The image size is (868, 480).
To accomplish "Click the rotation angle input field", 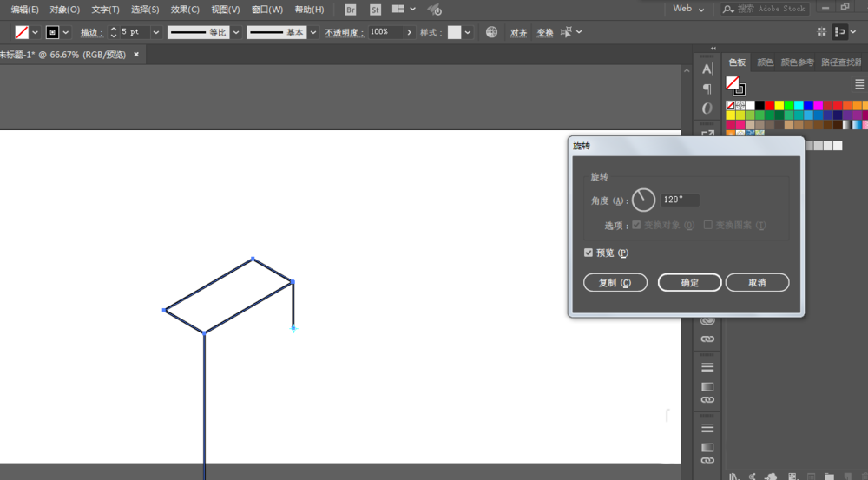I will (x=680, y=200).
